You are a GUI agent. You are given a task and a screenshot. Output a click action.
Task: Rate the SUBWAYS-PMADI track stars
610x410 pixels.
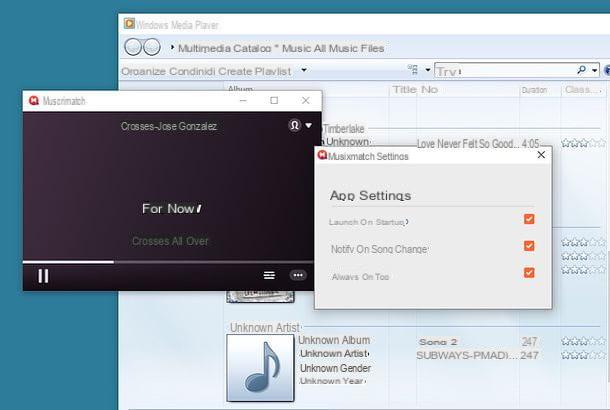pos(583,355)
